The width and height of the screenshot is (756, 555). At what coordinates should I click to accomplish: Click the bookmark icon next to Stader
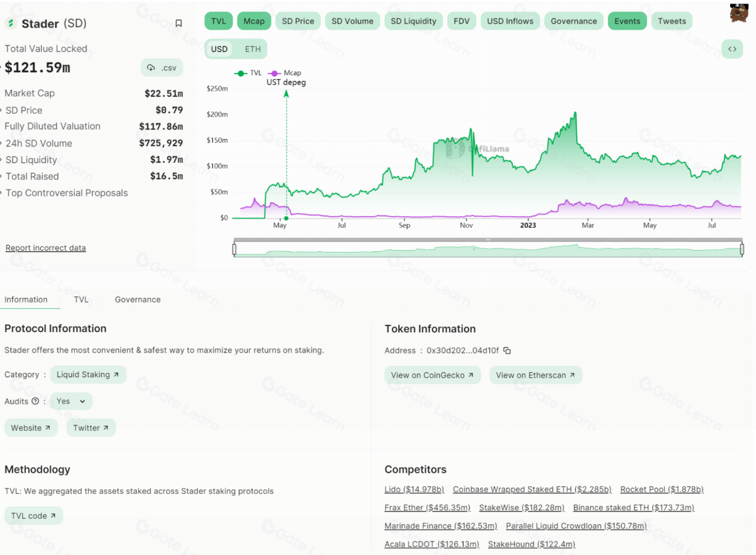coord(178,23)
